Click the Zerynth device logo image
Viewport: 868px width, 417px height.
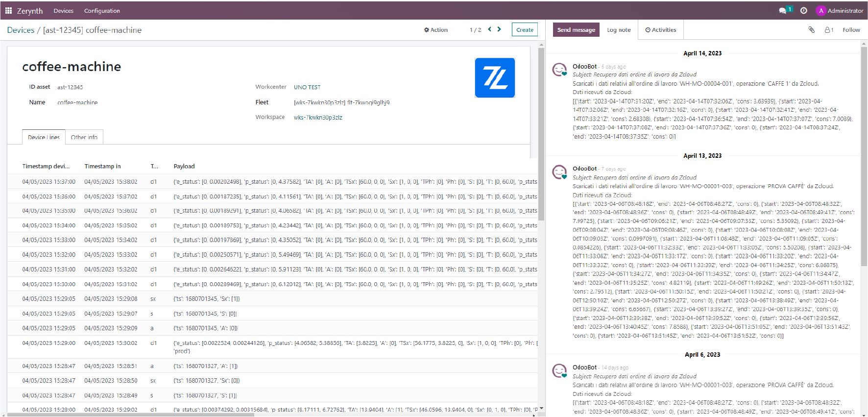pyautogui.click(x=495, y=78)
